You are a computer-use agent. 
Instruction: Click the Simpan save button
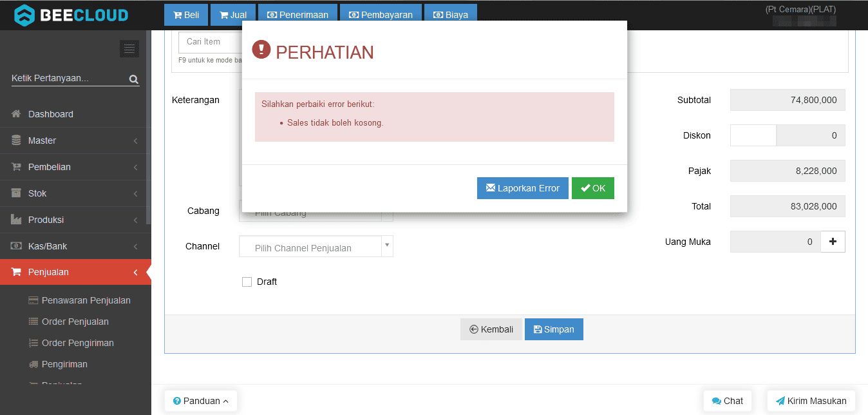tap(554, 329)
